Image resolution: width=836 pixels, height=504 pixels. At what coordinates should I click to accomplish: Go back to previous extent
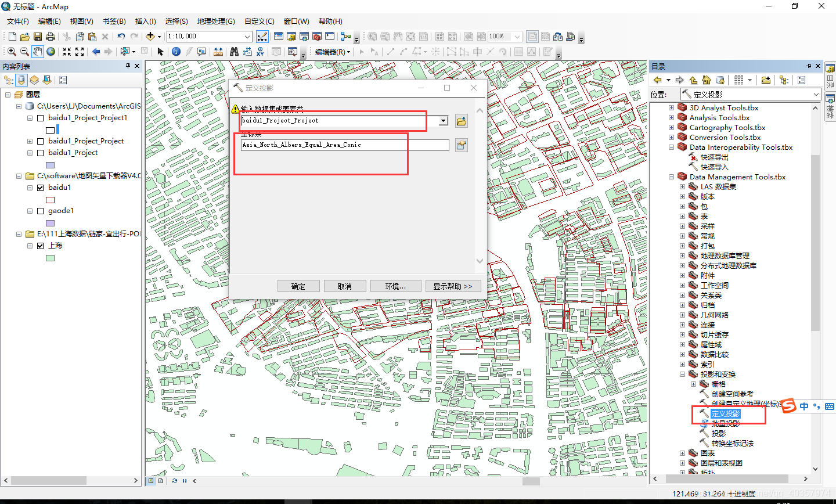coord(96,52)
